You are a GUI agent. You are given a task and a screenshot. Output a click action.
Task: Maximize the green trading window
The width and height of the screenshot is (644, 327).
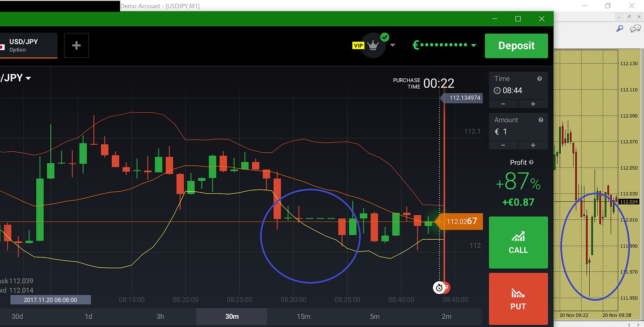point(518,19)
